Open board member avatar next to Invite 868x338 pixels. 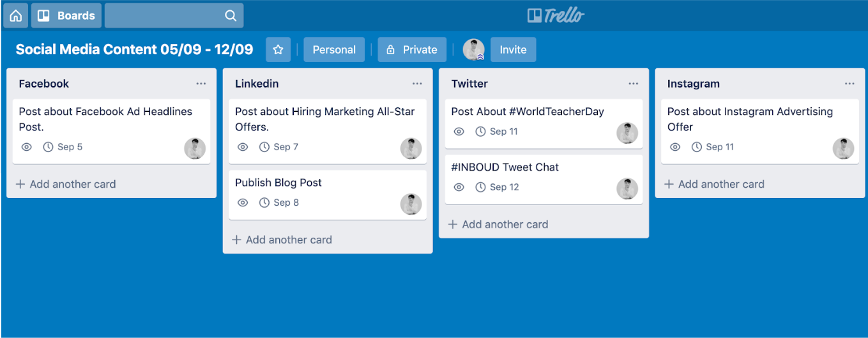point(474,50)
